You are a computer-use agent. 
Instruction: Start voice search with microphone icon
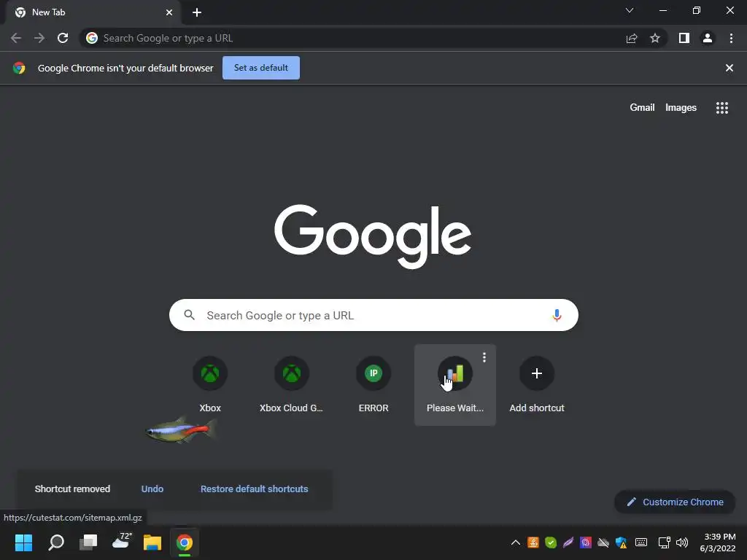[x=557, y=315]
